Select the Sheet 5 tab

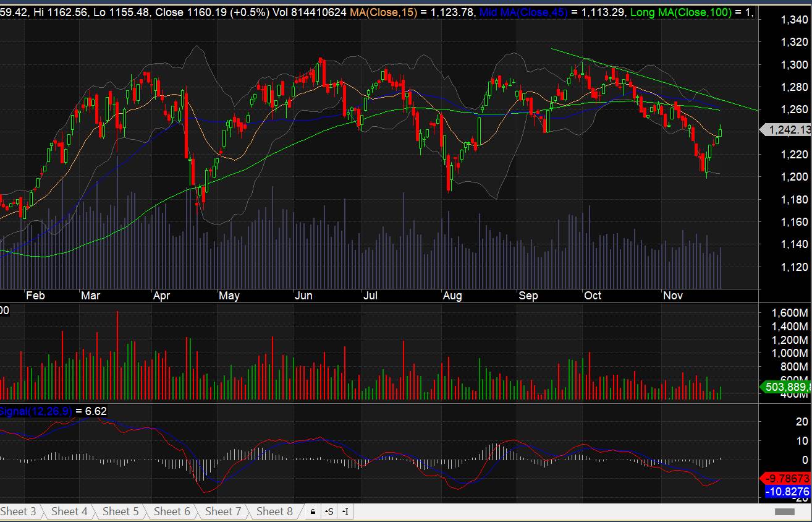tap(121, 511)
